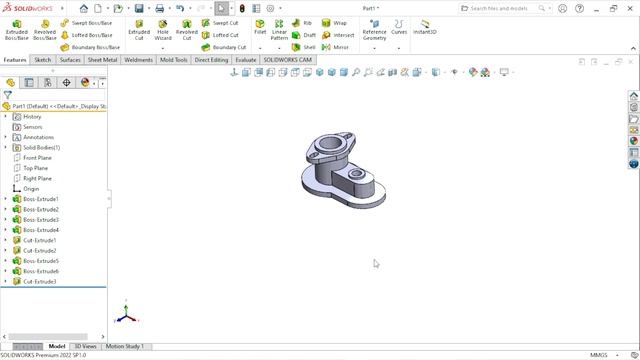Open Zoom to Area magnifier in view toolbar
This screenshot has height=360, width=640.
tap(368, 72)
